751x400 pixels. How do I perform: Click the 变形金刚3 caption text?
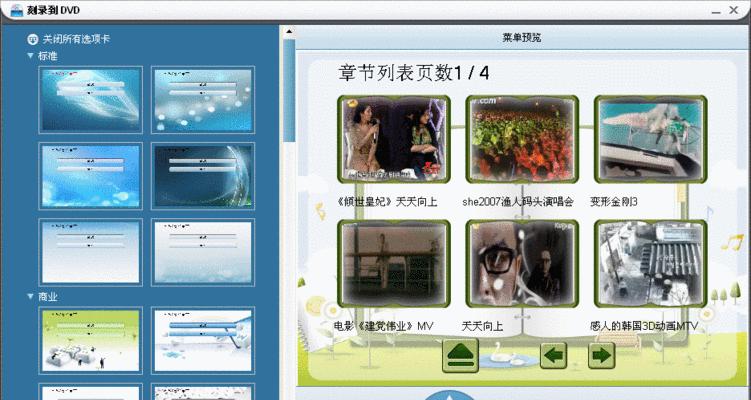(x=614, y=202)
